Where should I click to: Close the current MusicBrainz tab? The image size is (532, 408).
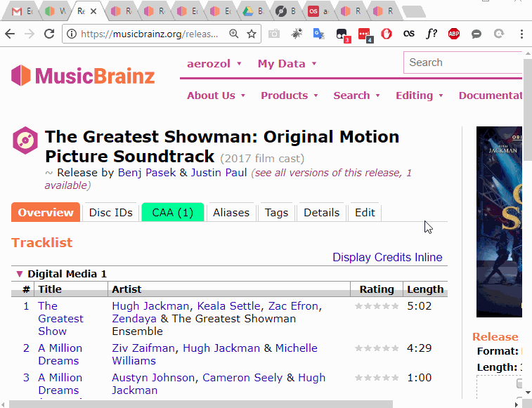pyautogui.click(x=93, y=11)
